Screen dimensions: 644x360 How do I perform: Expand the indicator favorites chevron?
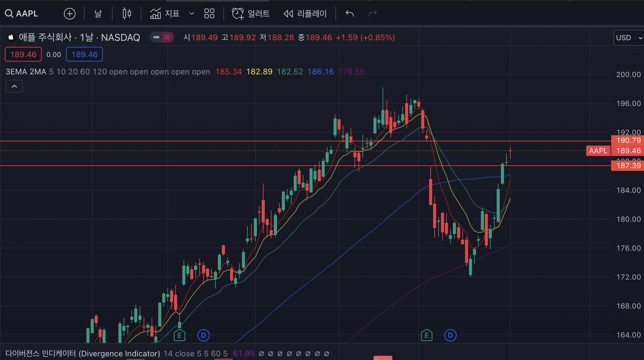(192, 13)
